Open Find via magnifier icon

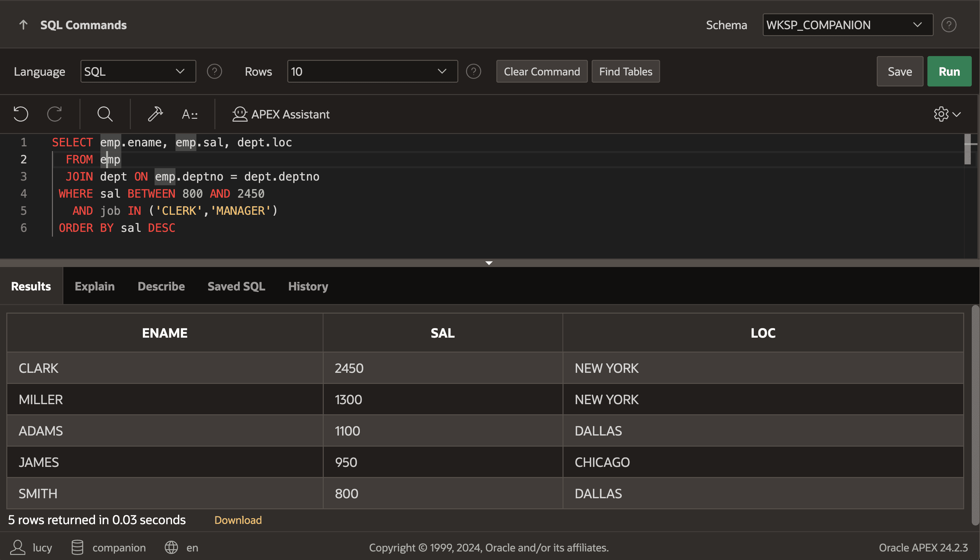pyautogui.click(x=105, y=114)
